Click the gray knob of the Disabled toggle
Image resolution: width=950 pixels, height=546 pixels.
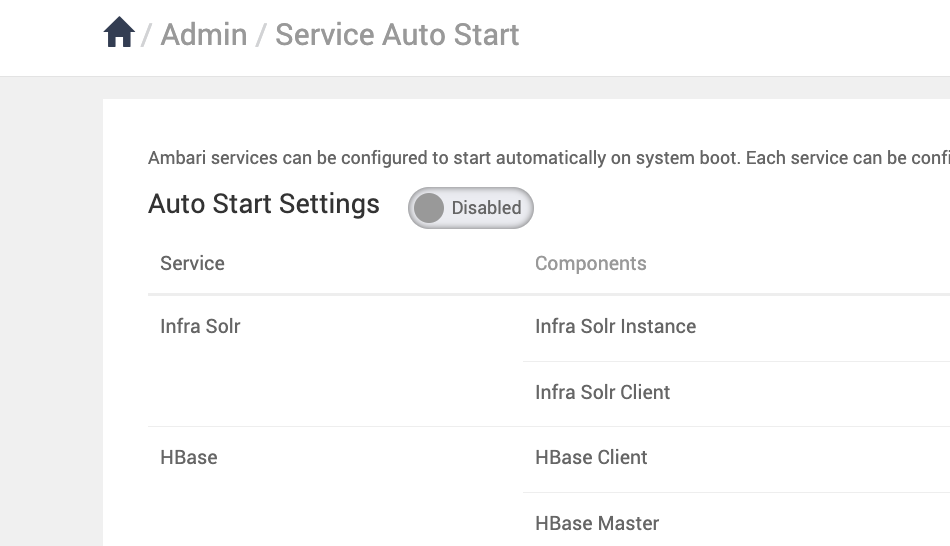pos(429,208)
